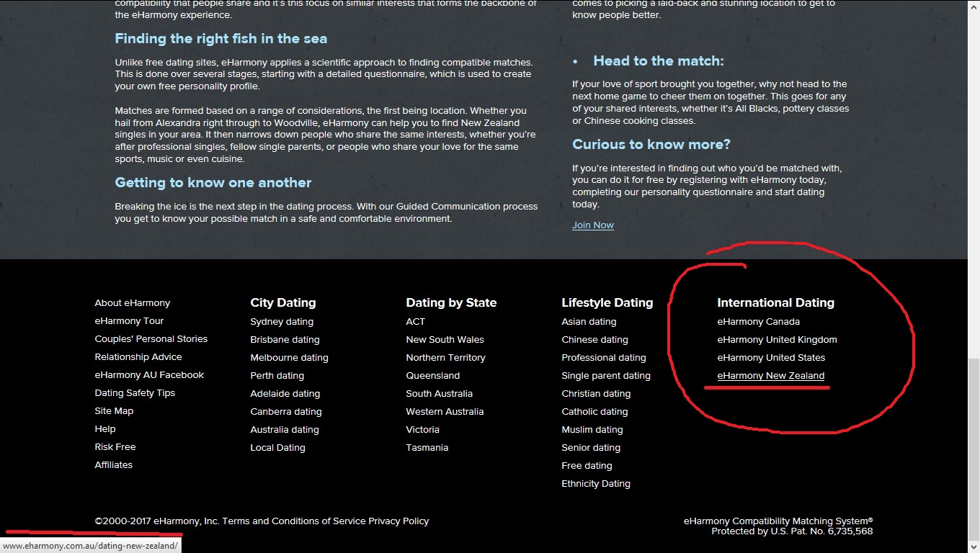The image size is (980, 553).
Task: Open Queensland state link
Action: click(x=433, y=376)
